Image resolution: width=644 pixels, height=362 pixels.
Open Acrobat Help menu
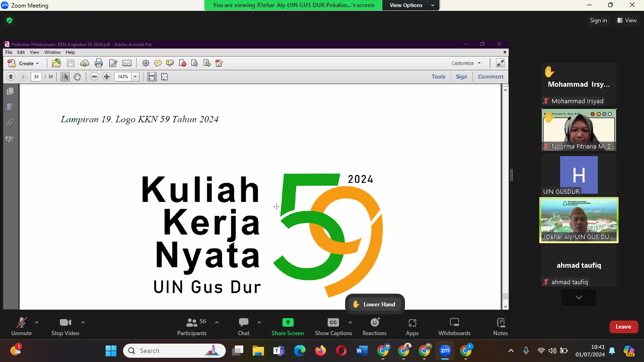70,52
